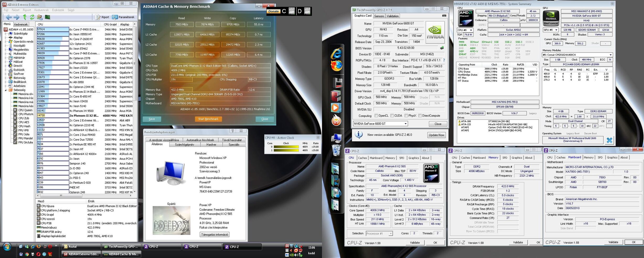Click the users icon in AIDA64 toolbar
Screen dimensions: 644x258
(40, 17)
